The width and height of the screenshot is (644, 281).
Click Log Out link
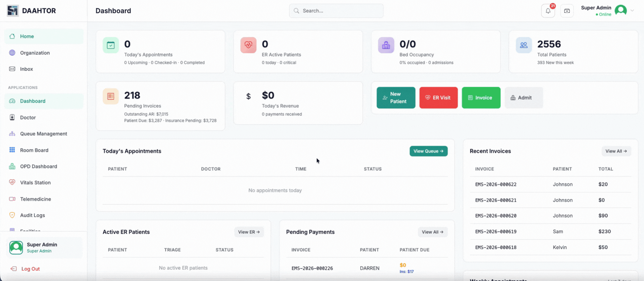[30, 269]
